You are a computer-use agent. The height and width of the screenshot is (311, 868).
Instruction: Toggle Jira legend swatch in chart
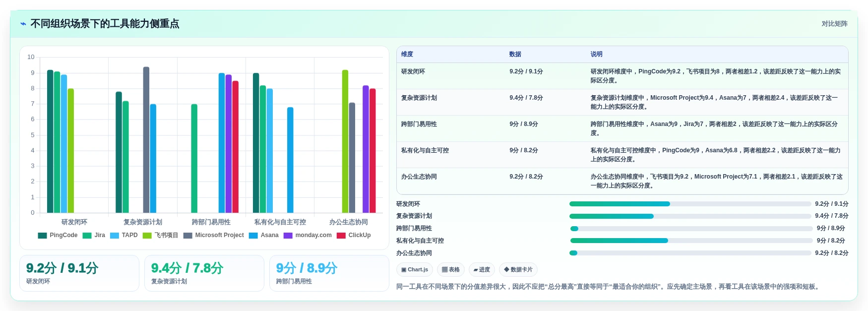pyautogui.click(x=87, y=235)
